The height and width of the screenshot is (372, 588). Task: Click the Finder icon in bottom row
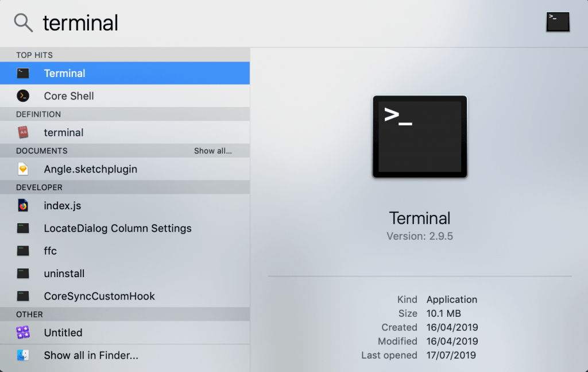click(x=23, y=355)
